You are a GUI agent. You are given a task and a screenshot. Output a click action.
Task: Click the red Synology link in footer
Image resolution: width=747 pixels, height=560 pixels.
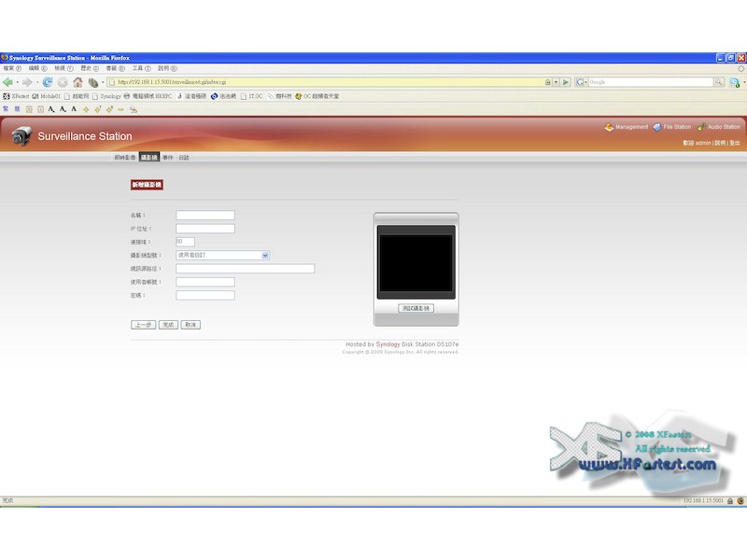click(388, 344)
